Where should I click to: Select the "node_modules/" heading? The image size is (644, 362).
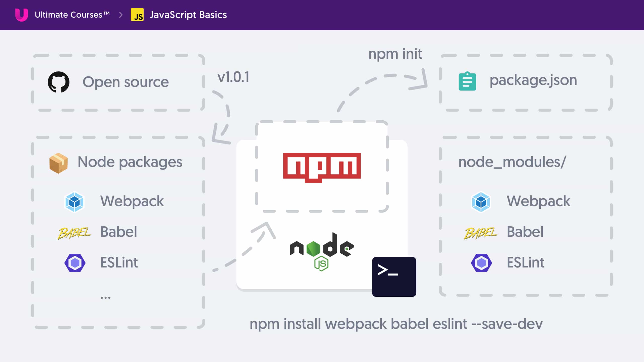point(512,162)
